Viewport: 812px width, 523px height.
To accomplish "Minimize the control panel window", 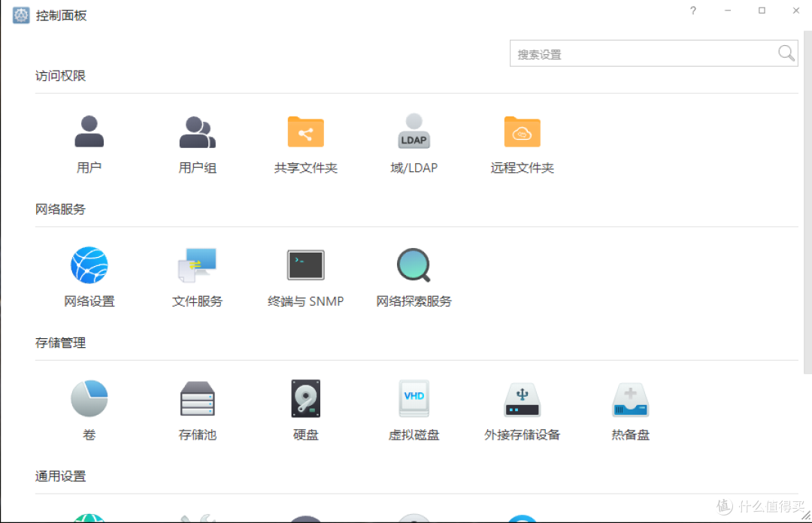I will (728, 11).
